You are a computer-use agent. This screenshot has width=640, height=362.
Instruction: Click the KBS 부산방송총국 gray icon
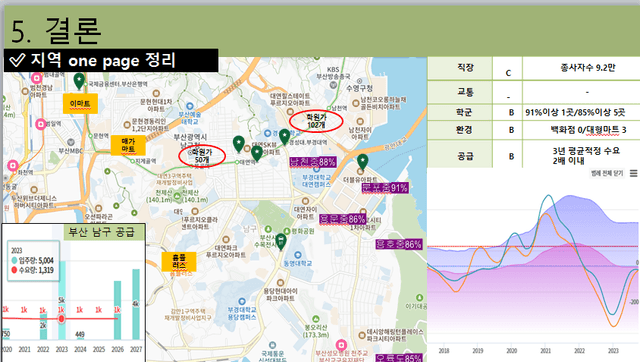(333, 85)
